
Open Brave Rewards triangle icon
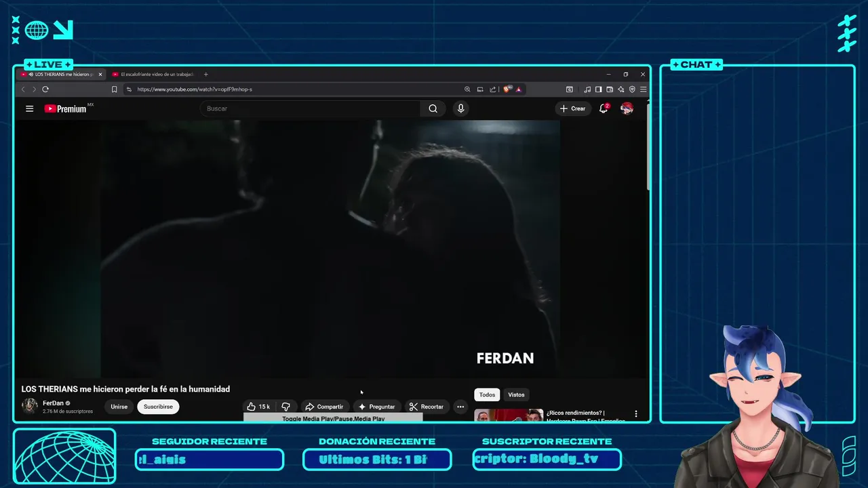(x=519, y=89)
